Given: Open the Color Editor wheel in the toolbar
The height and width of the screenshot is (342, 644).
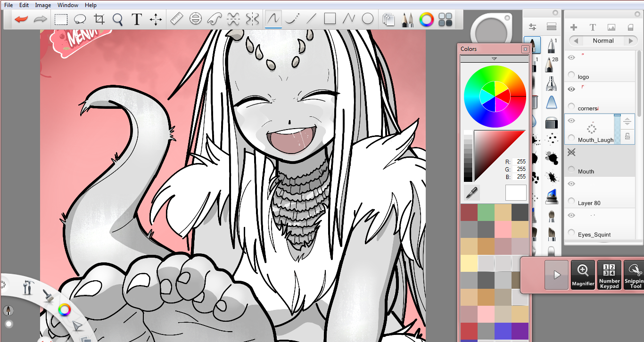Looking at the screenshot, I should coord(427,19).
